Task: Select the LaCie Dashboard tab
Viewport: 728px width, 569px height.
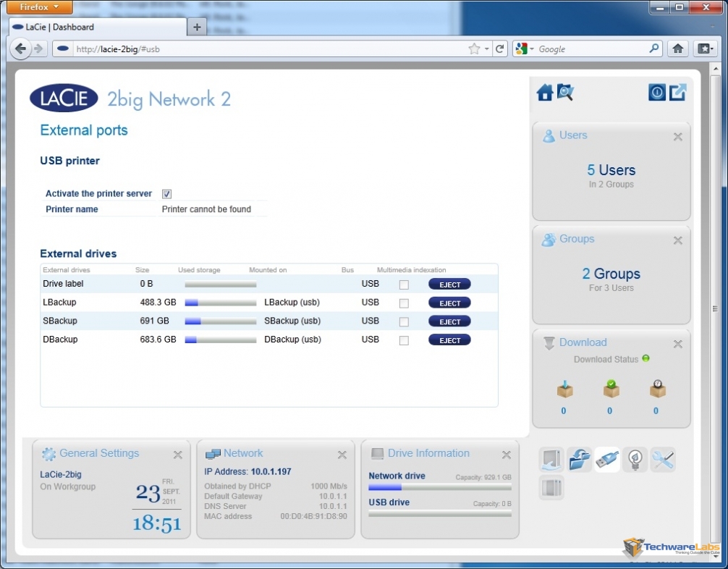Action: (x=96, y=27)
